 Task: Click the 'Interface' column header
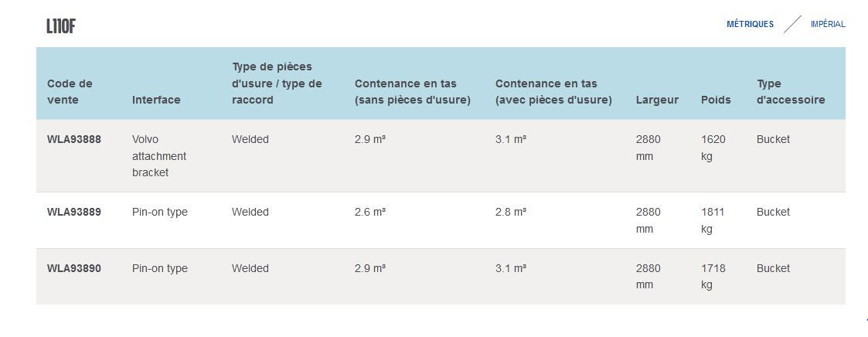pos(156,100)
